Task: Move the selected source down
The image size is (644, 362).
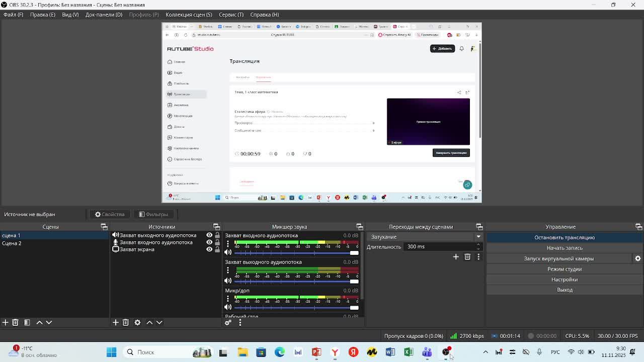Action: (x=159, y=322)
